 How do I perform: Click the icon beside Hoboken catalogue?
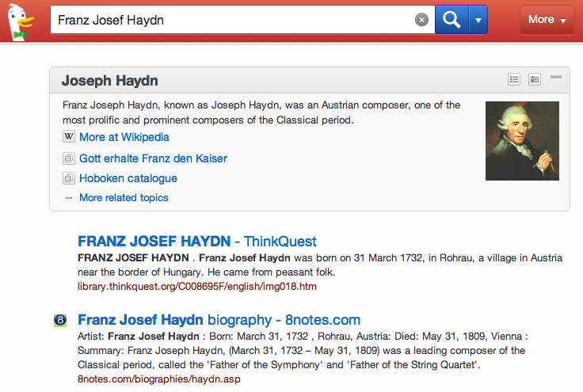point(69,178)
